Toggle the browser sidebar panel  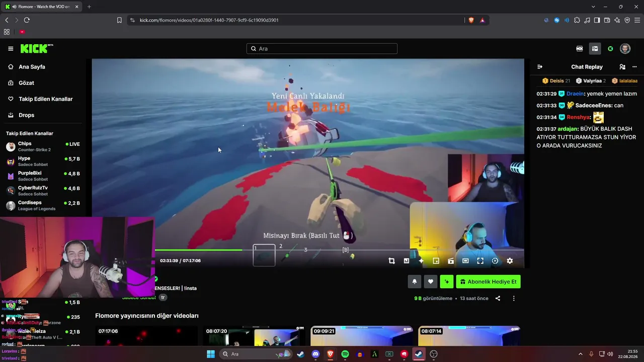(597, 20)
